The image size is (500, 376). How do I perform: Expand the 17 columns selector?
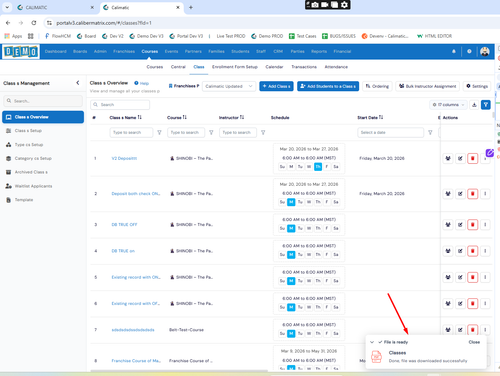pyautogui.click(x=448, y=105)
